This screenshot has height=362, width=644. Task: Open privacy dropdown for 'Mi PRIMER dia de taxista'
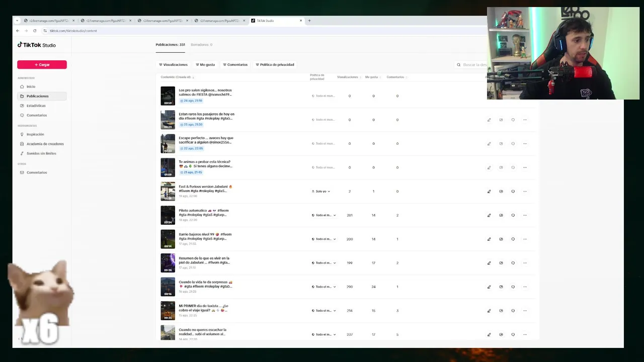[324, 311]
